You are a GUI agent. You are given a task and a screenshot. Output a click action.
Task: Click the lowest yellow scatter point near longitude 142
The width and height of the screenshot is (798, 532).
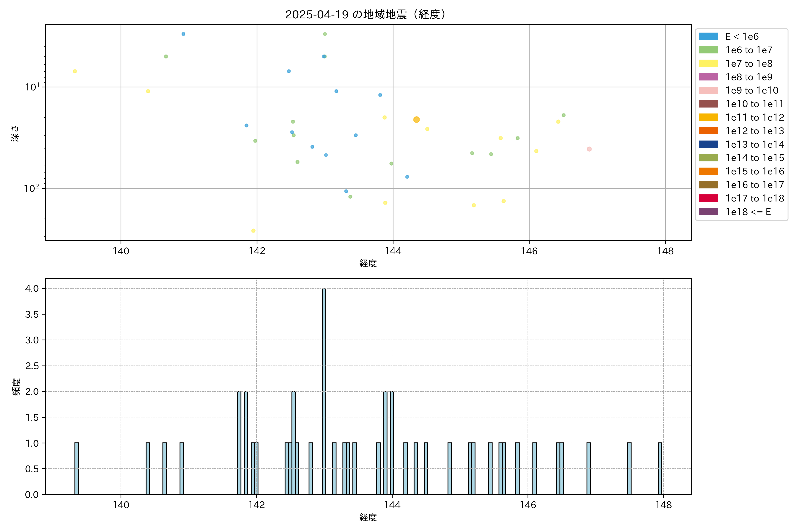(x=253, y=231)
